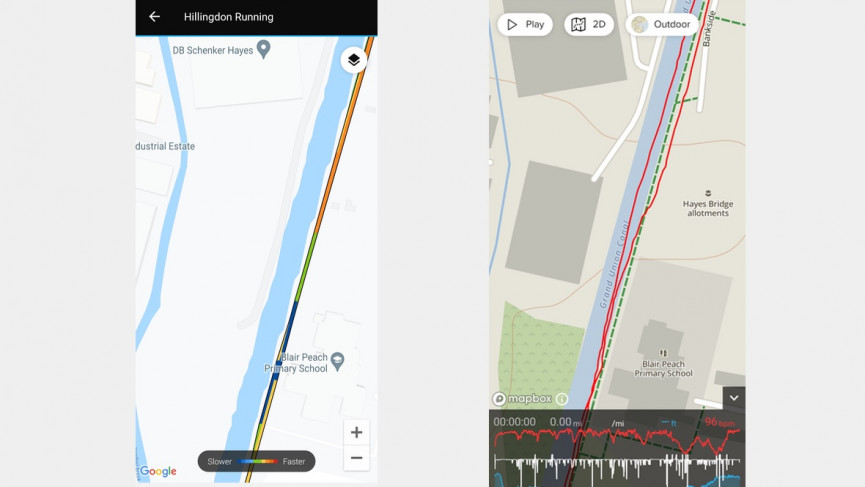Viewport: 865px width, 487px height.
Task: Go back using the arrow icon
Action: [154, 17]
